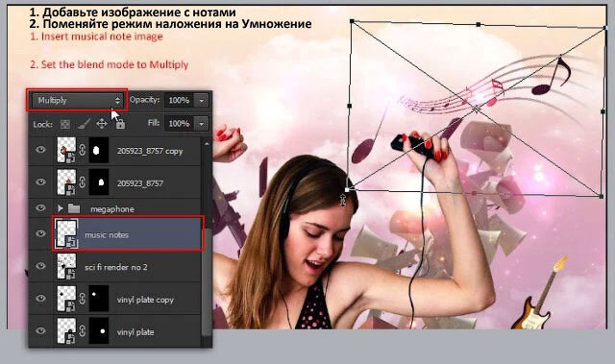
Task: Select 205923_8757 copy layer thumbnail
Action: pyautogui.click(x=66, y=150)
